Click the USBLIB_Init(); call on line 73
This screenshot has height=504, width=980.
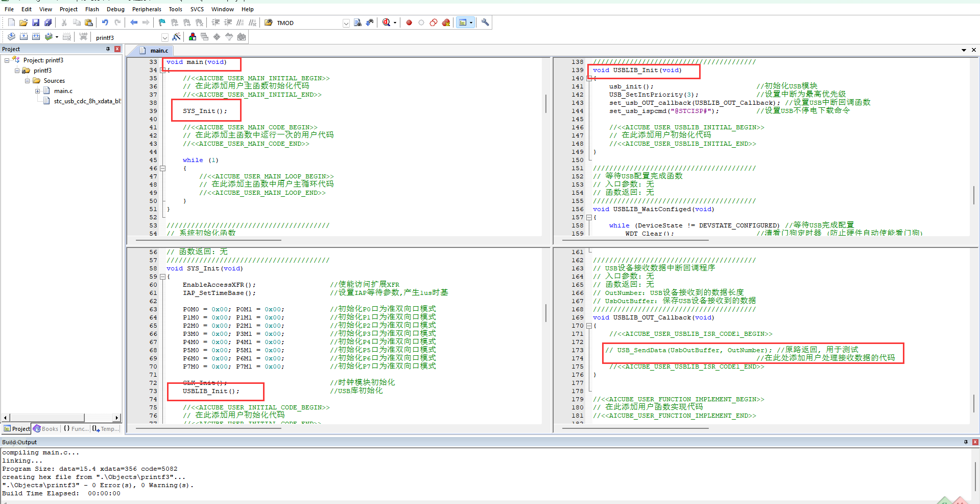[211, 391]
